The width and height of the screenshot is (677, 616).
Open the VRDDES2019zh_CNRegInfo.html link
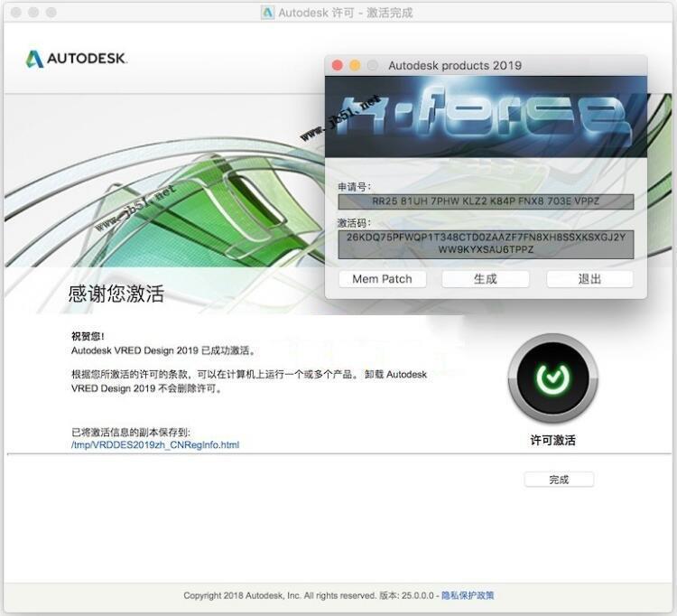(x=155, y=445)
